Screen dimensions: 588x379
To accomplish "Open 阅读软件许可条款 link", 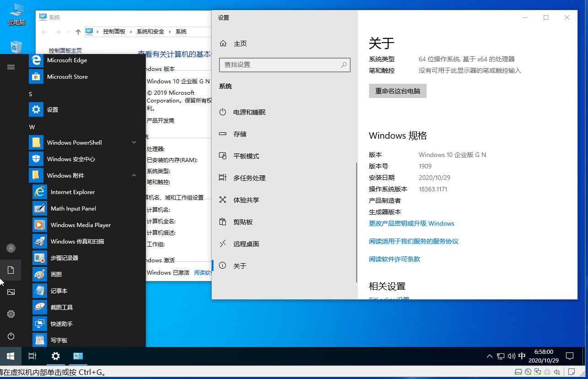I will [395, 259].
